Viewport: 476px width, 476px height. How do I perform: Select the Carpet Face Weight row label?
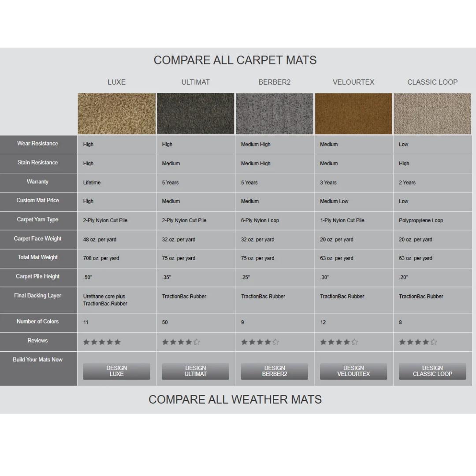37,238
